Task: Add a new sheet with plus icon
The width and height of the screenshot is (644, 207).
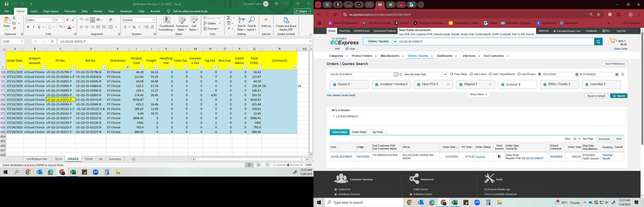Action: [x=134, y=159]
